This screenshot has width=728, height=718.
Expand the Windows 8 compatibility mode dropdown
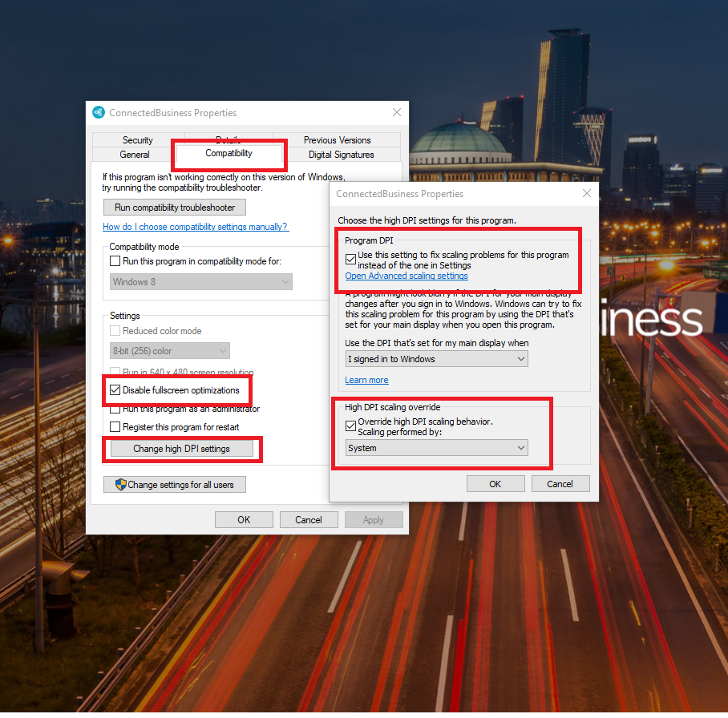pos(201,282)
